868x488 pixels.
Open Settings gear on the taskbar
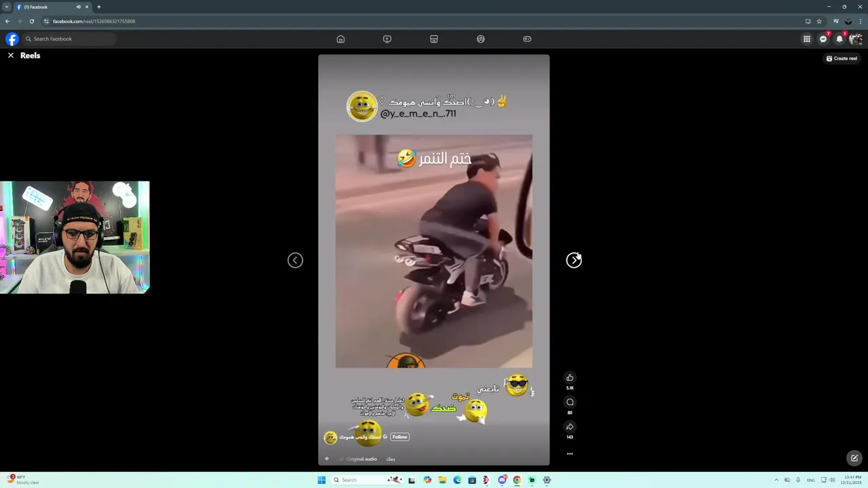pos(547,480)
